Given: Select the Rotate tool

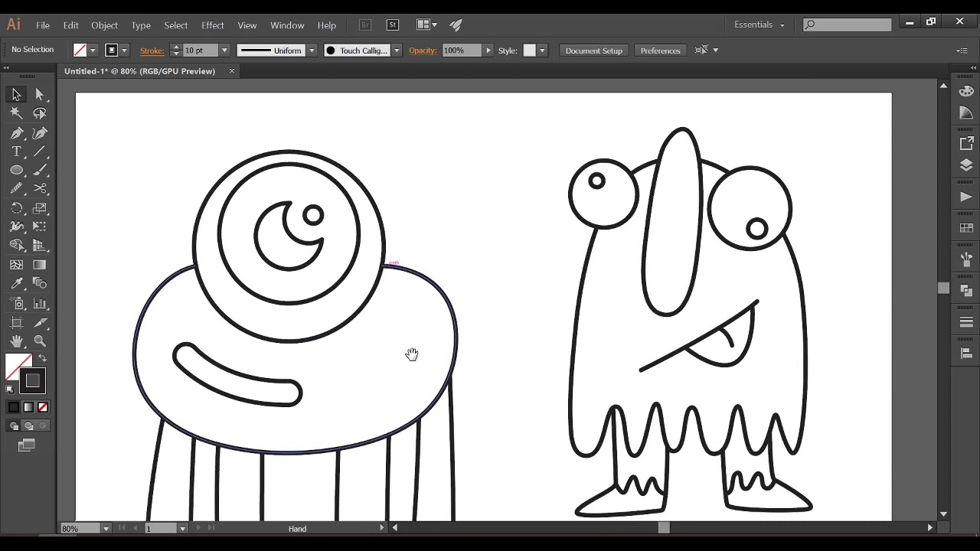Looking at the screenshot, I should (16, 208).
